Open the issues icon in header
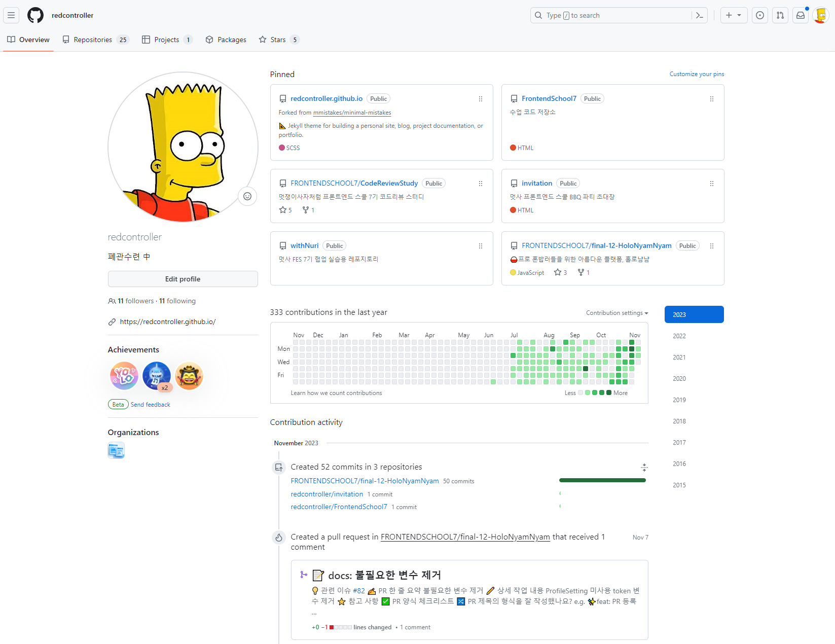Image resolution: width=835 pixels, height=644 pixels. (x=760, y=15)
